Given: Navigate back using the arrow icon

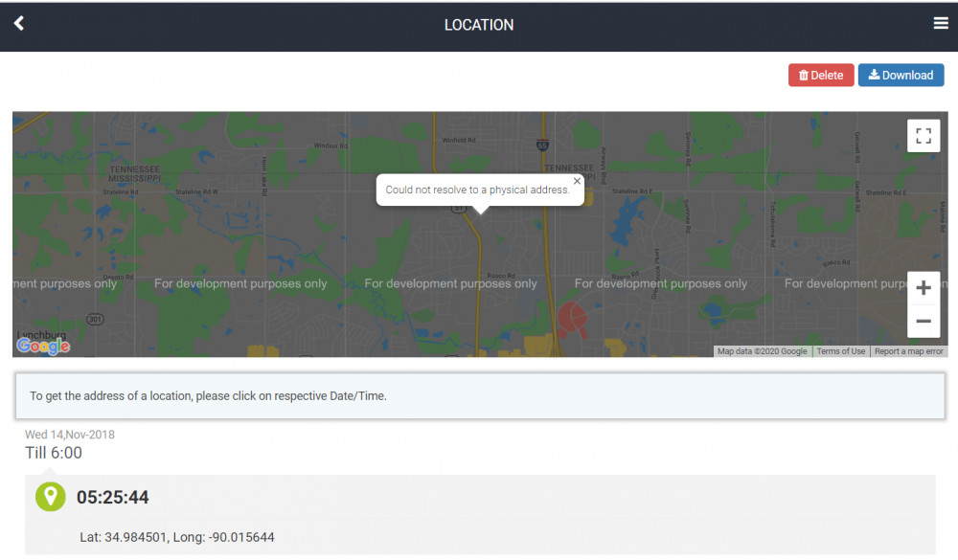Looking at the screenshot, I should (18, 24).
